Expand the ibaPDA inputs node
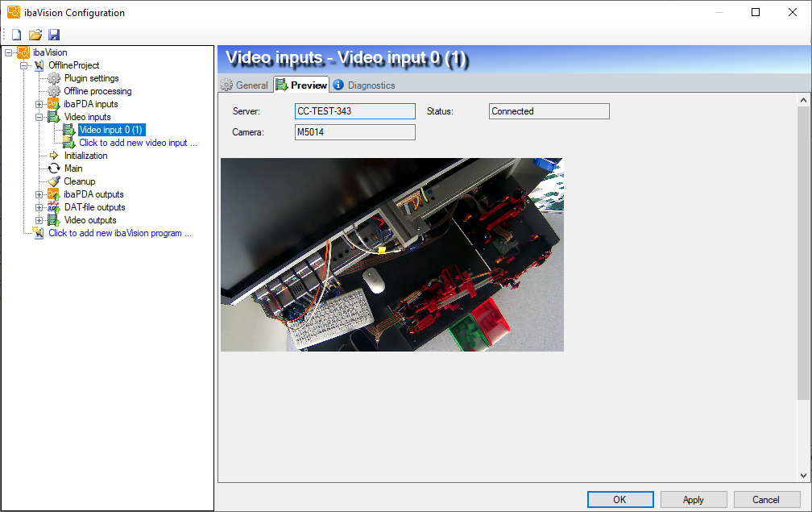This screenshot has width=812, height=512. tap(39, 104)
